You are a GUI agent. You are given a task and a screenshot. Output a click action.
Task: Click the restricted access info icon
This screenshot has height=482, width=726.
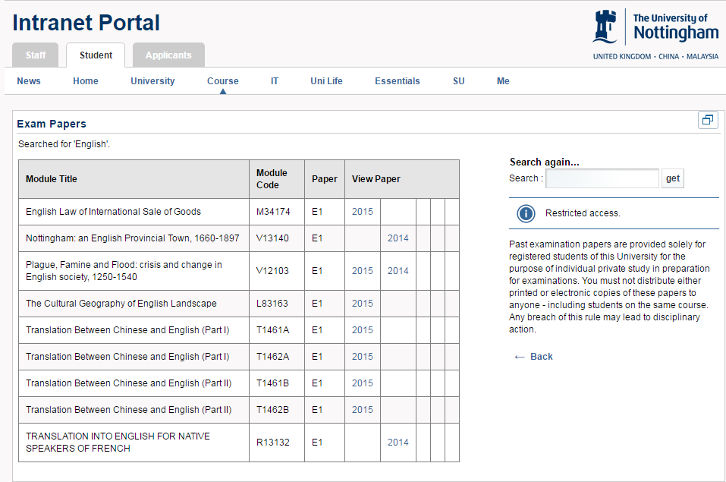click(525, 213)
